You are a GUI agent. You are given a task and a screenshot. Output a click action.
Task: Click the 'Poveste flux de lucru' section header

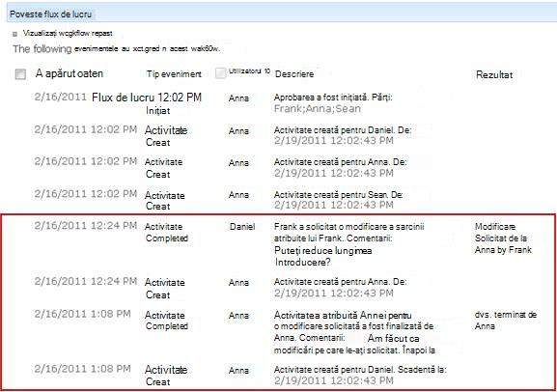pos(51,14)
